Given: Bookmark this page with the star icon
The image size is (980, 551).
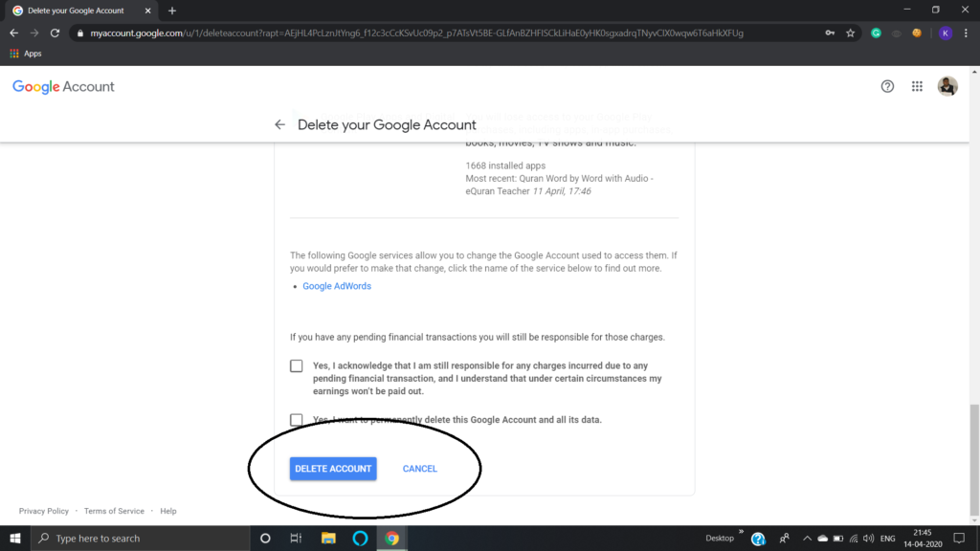Looking at the screenshot, I should pos(850,33).
